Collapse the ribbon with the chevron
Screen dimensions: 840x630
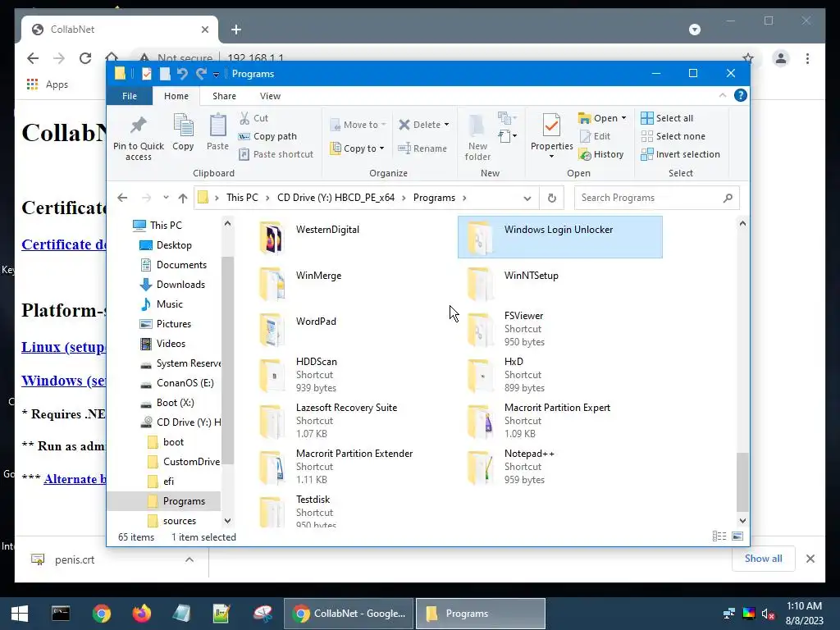(722, 95)
